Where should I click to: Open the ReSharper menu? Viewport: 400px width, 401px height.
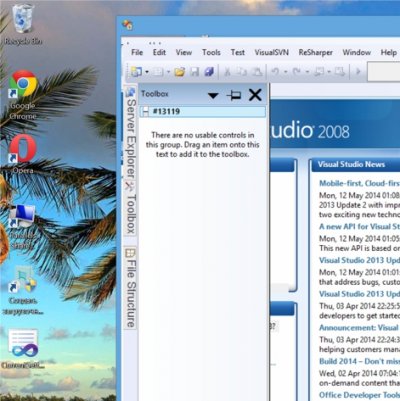click(316, 52)
